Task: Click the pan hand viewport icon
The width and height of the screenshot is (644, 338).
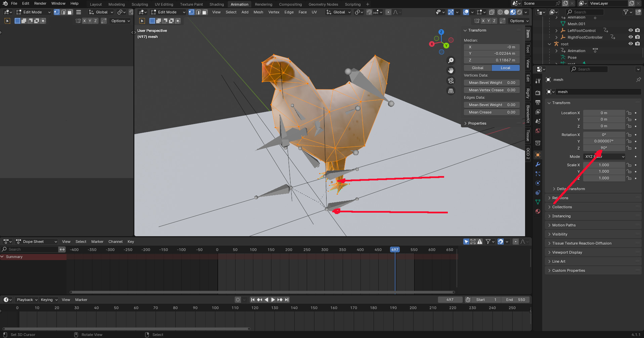Action: (x=451, y=71)
